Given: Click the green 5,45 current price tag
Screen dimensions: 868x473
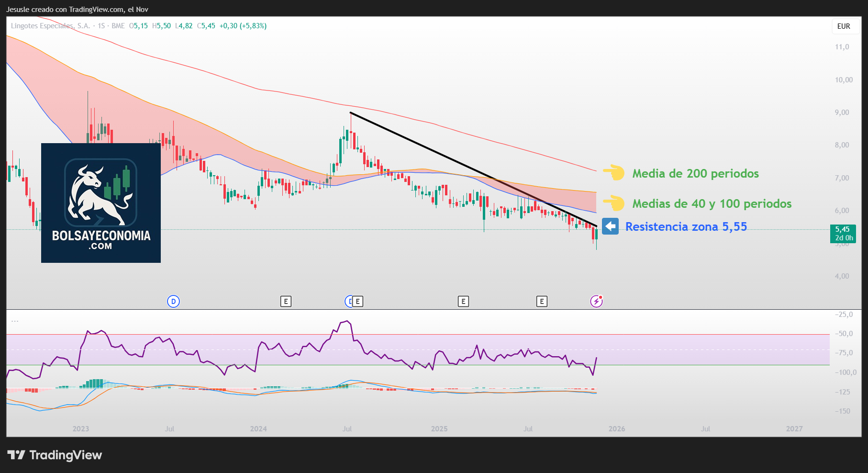Looking at the screenshot, I should (843, 233).
